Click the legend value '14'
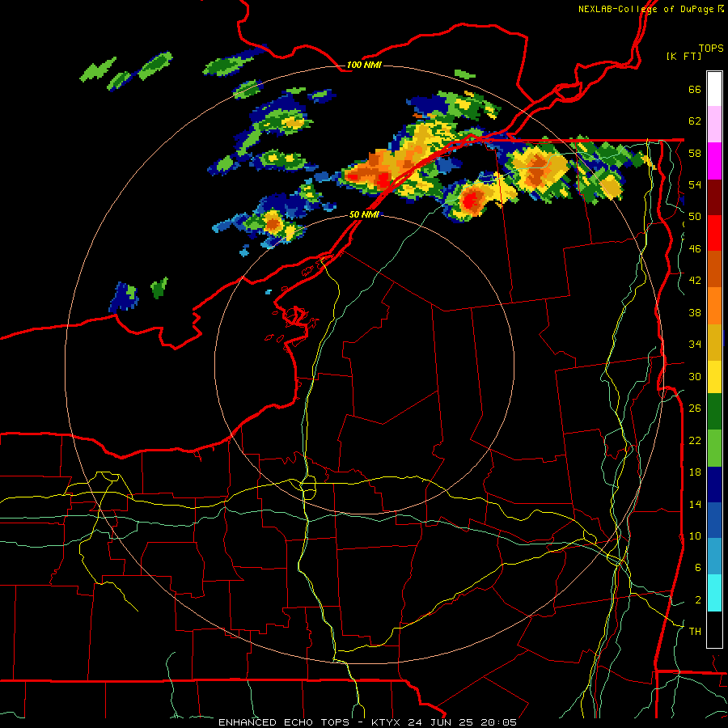Screen dimensions: 728x728 [695, 504]
